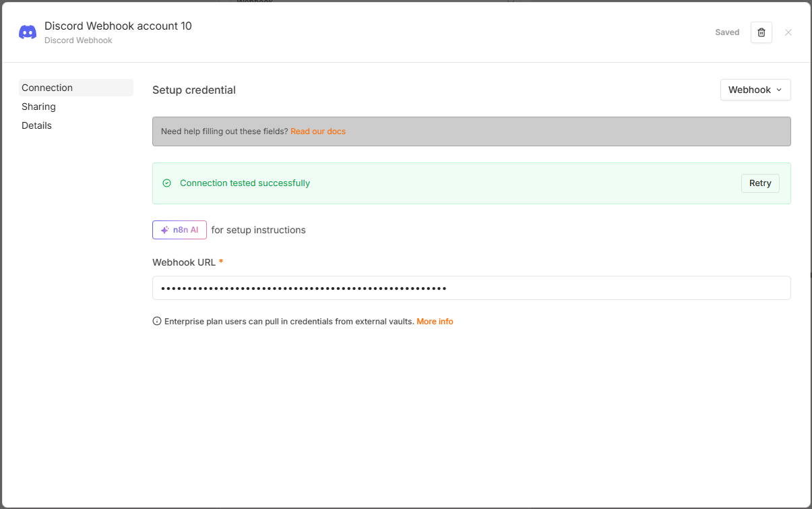
Task: Follow the More info link
Action: click(x=435, y=322)
